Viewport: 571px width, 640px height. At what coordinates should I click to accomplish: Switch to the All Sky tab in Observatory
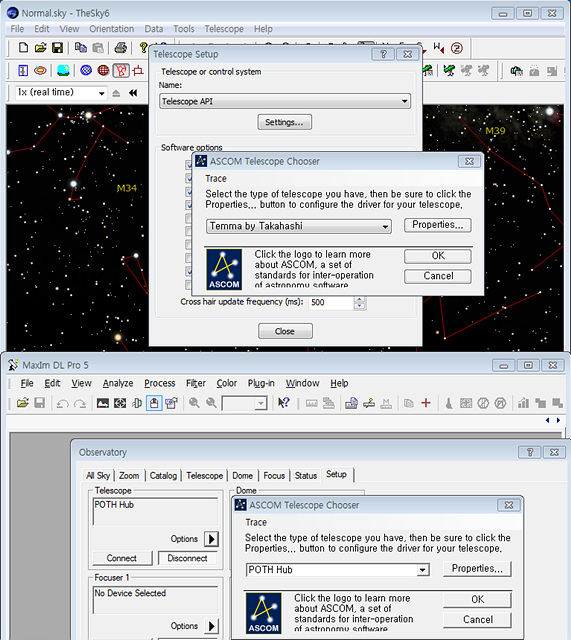click(x=98, y=476)
